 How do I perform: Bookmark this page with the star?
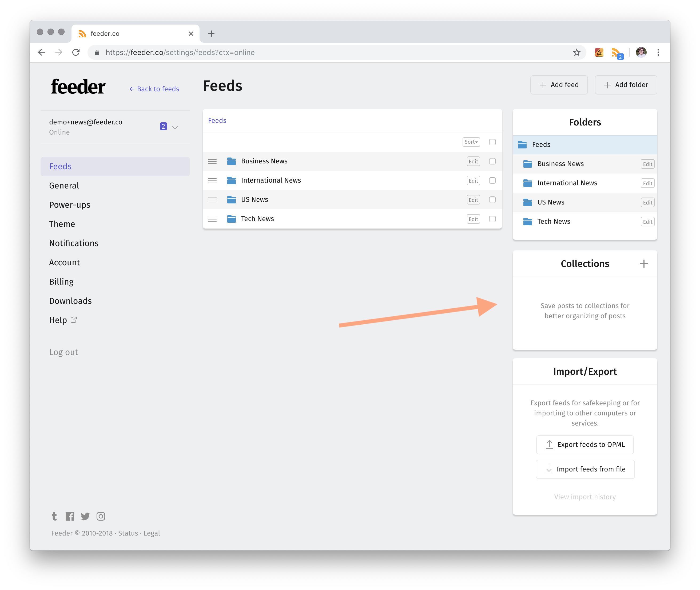point(576,53)
